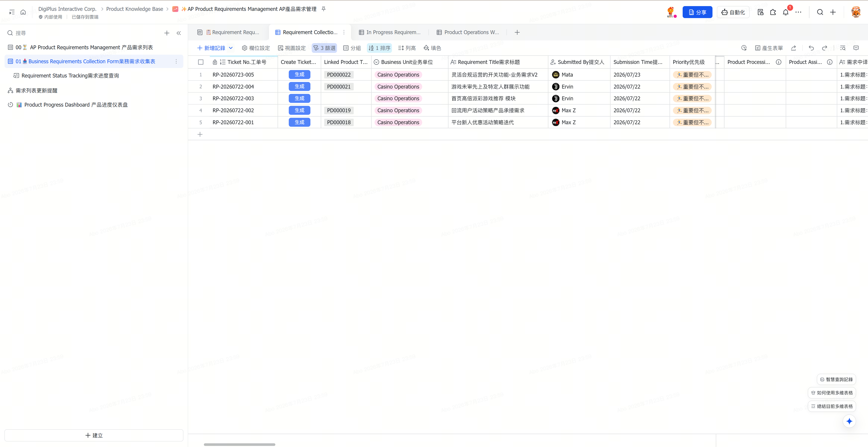The image size is (868, 447).
Task: Click the collaborator avatar near Share
Action: [671, 12]
